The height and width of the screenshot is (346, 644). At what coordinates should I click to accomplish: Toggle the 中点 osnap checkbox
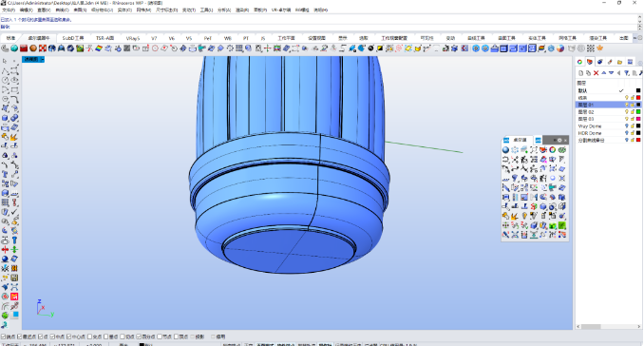[52, 336]
